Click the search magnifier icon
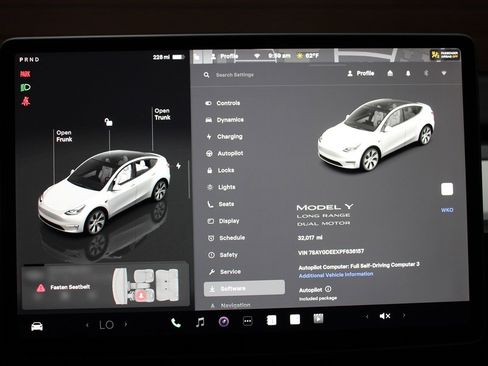This screenshot has height=366, width=488. pos(206,75)
